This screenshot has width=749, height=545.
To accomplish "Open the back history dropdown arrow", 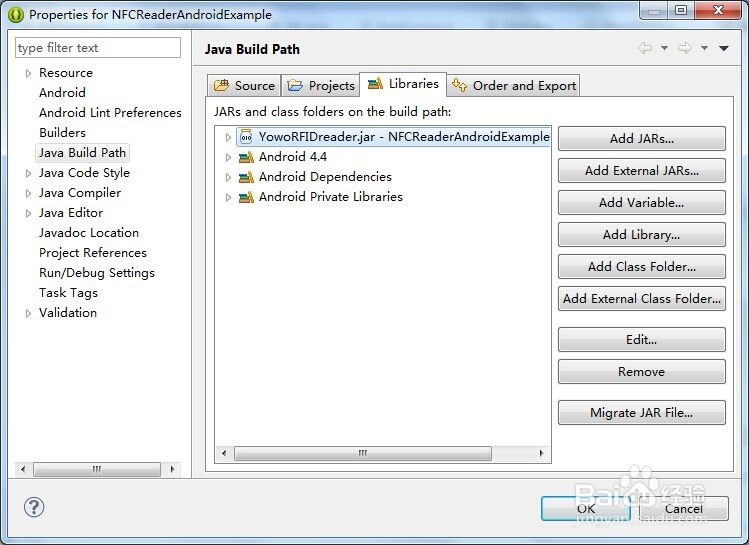I will pyautogui.click(x=664, y=48).
